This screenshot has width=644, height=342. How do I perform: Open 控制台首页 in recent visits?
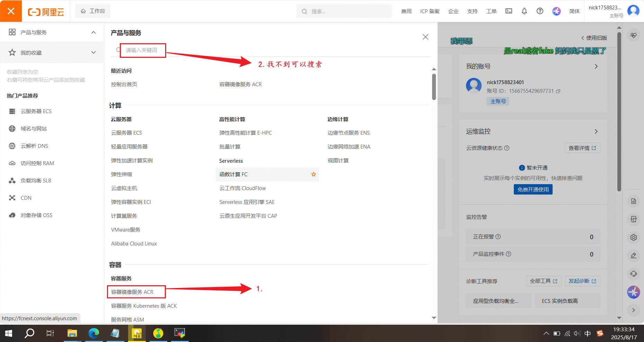coord(124,84)
